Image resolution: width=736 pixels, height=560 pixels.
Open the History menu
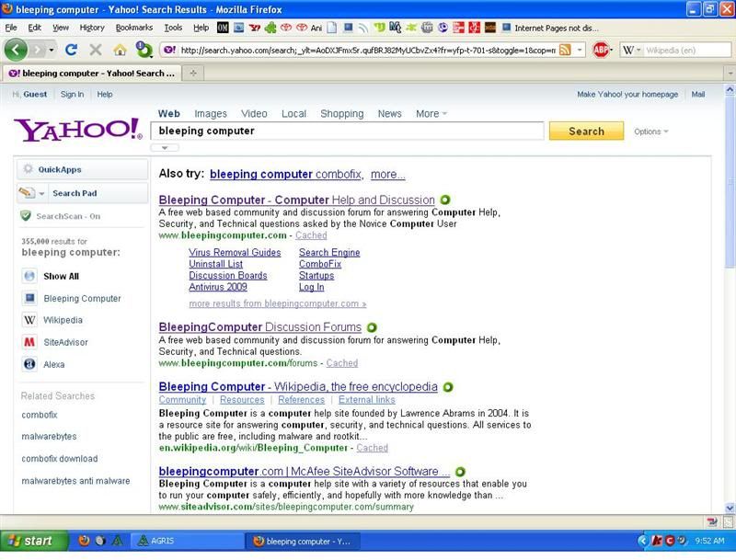(x=92, y=28)
